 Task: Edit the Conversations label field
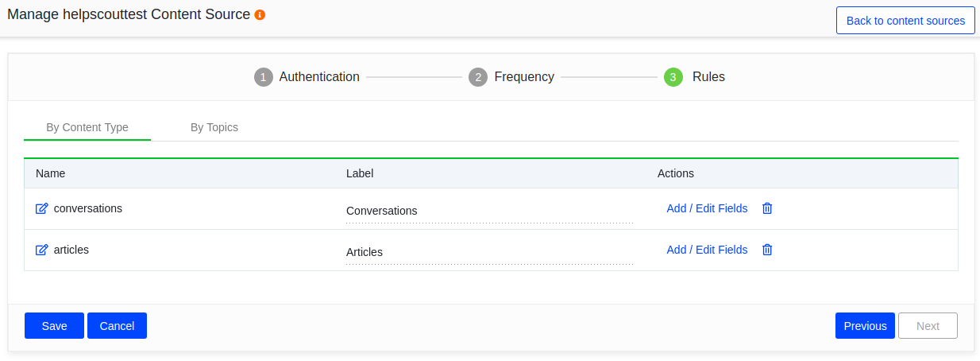pos(489,212)
